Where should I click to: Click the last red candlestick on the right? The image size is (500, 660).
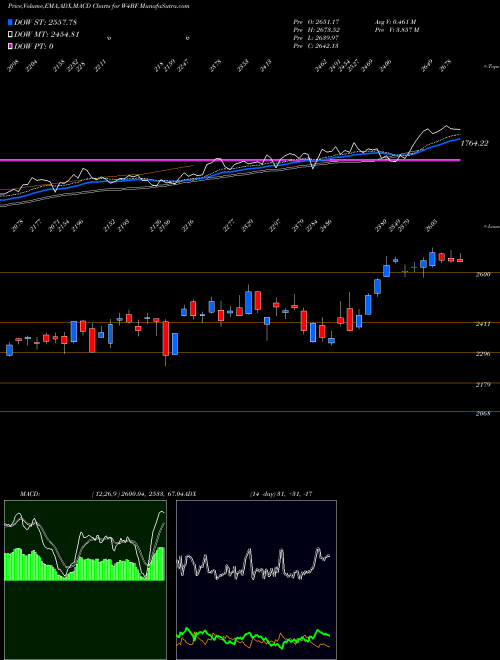tap(460, 259)
